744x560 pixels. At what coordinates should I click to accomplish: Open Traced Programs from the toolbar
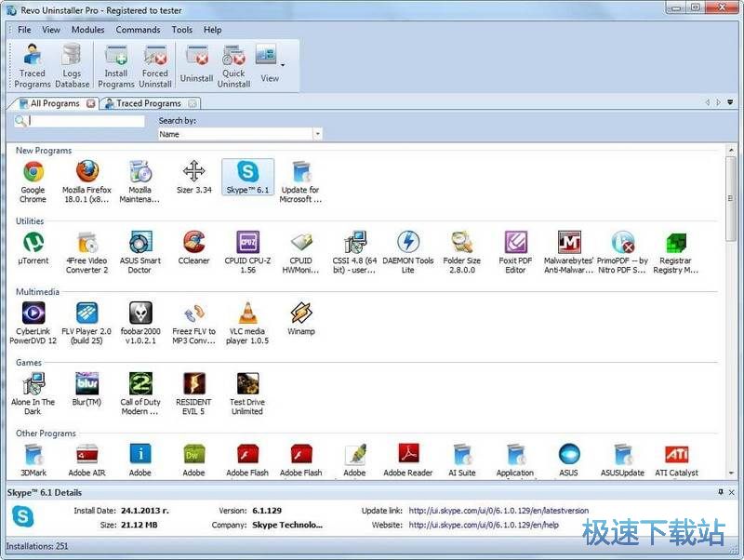[33, 64]
